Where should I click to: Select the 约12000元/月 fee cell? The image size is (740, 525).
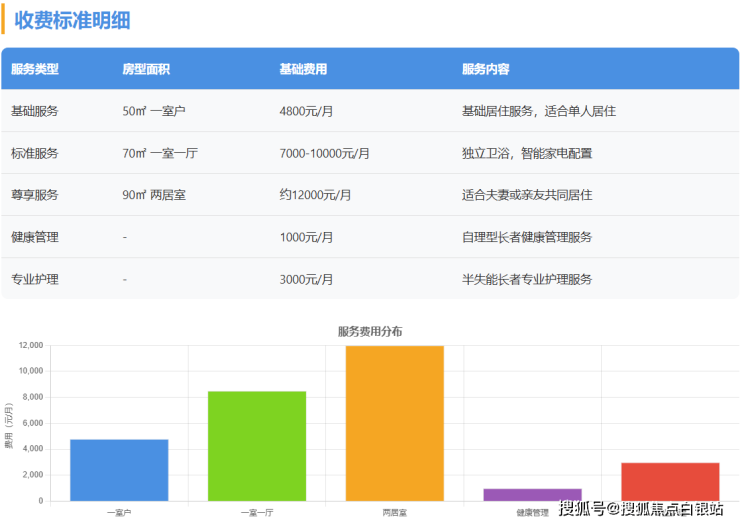tap(315, 196)
